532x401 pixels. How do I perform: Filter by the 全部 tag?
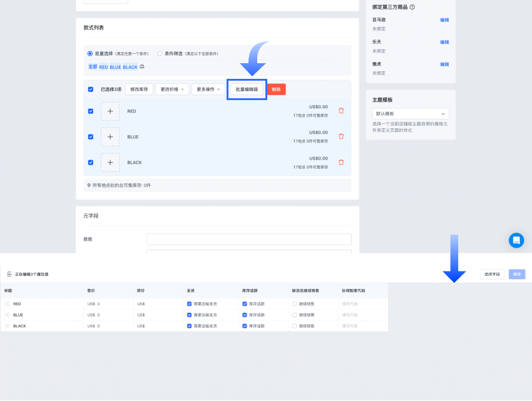(x=93, y=67)
